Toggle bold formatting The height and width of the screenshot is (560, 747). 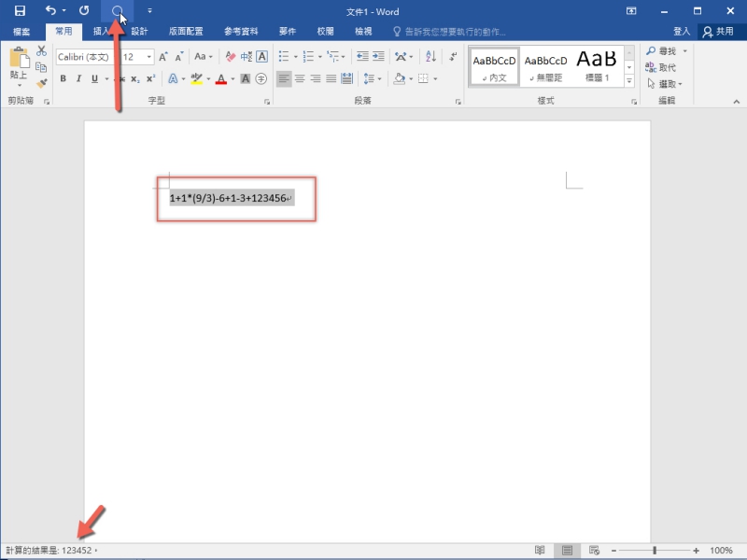coord(63,78)
